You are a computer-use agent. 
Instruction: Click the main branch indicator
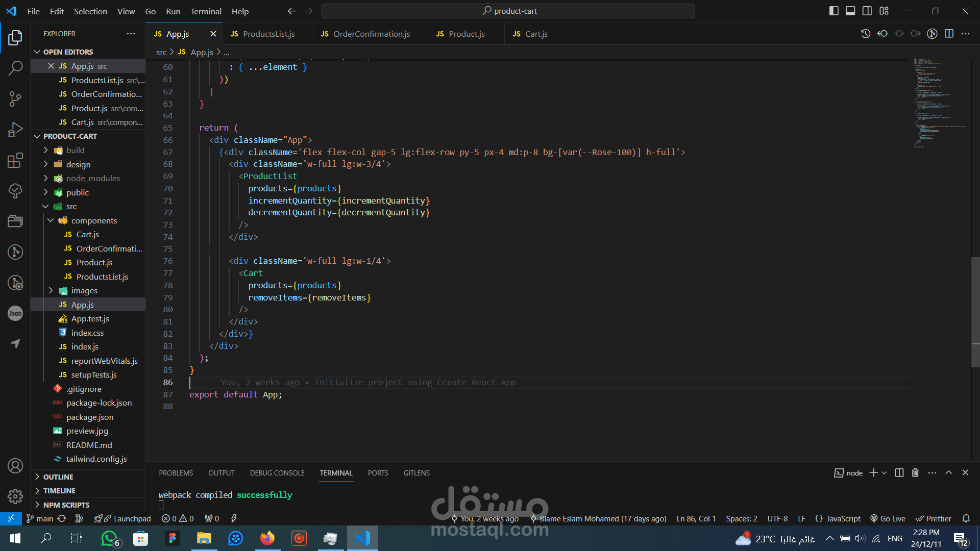[40, 518]
